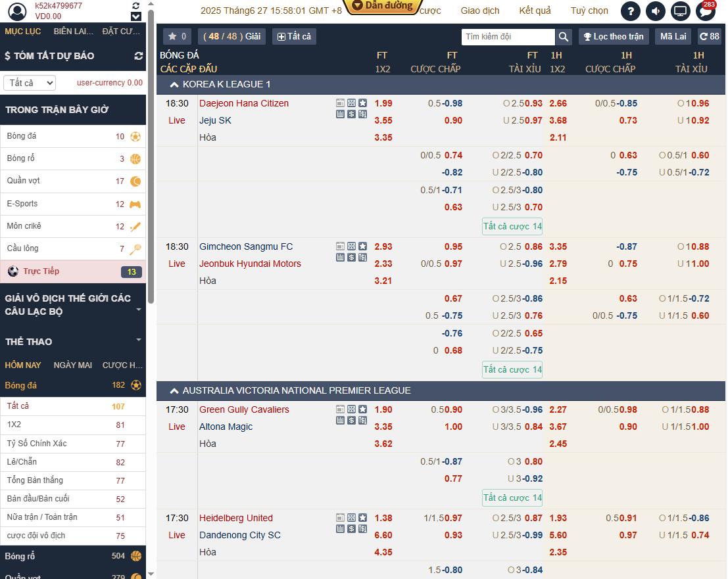Select the Cược H... tab
The image size is (728, 579).
(122, 365)
